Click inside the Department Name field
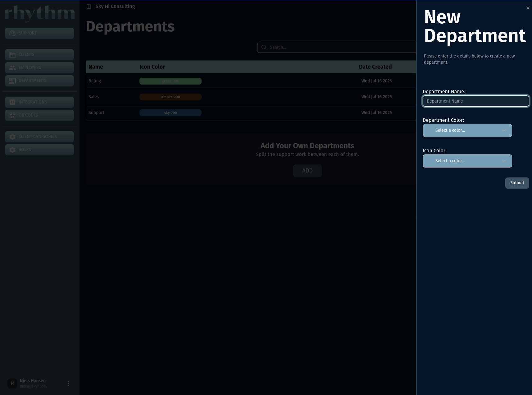532x395 pixels. [x=475, y=101]
